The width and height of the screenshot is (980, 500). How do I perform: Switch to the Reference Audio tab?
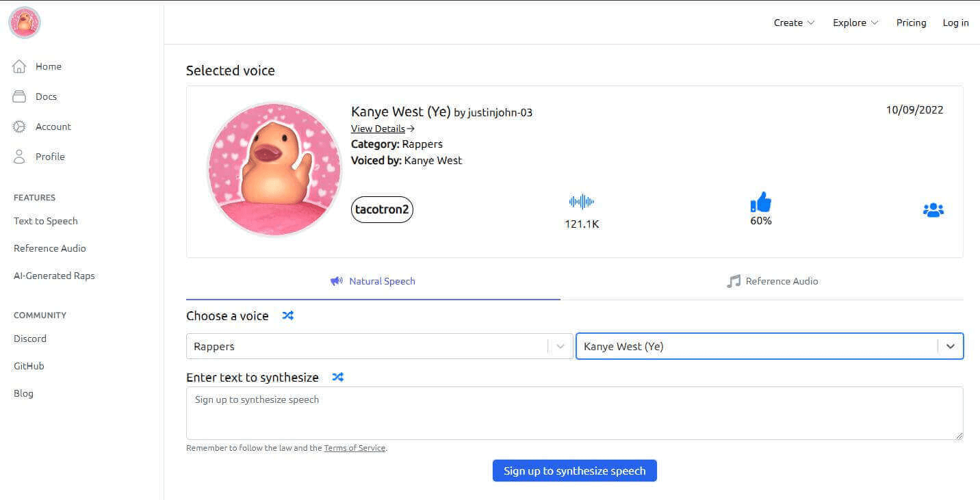click(x=772, y=281)
